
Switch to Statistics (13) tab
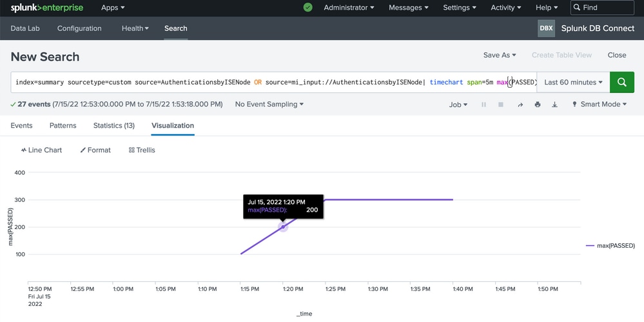pos(113,125)
